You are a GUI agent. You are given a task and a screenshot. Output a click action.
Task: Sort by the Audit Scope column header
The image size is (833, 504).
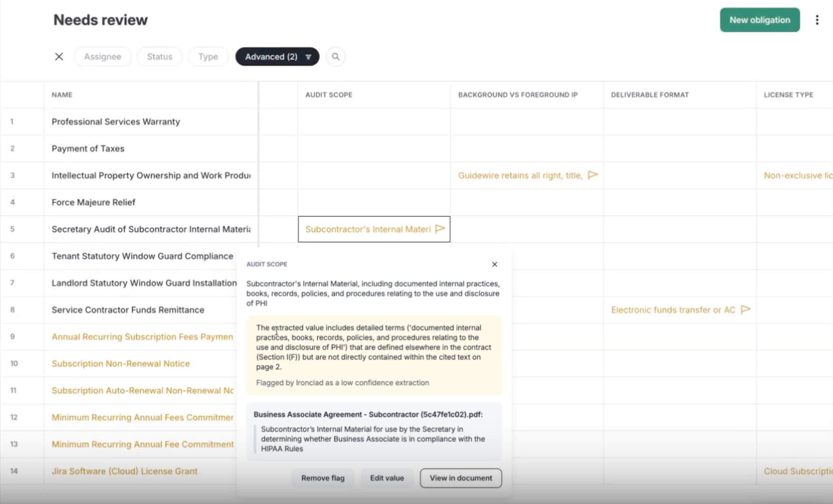click(329, 95)
